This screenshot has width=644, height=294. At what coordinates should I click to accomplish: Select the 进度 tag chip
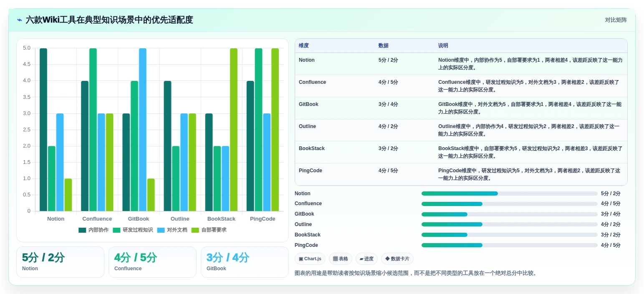click(x=366, y=259)
